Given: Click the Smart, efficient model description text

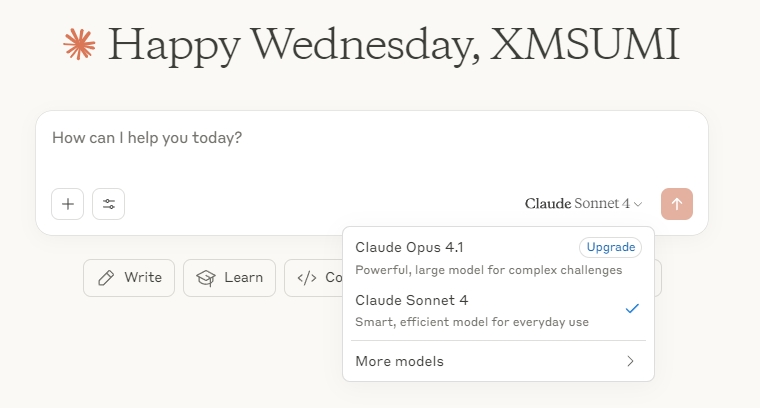Looking at the screenshot, I should (472, 322).
